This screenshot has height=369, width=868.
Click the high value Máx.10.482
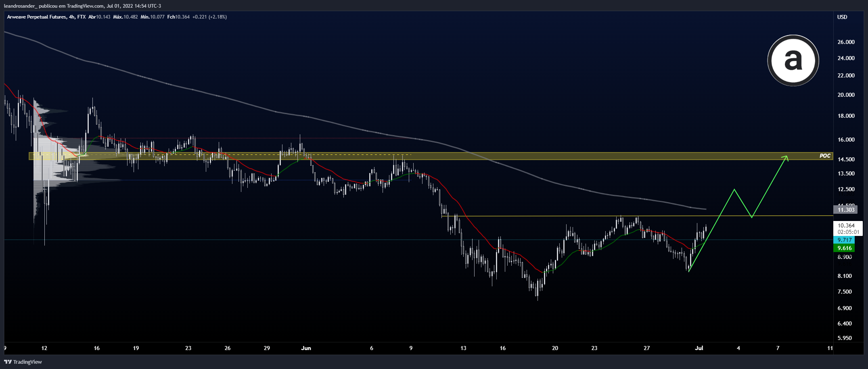tap(125, 17)
